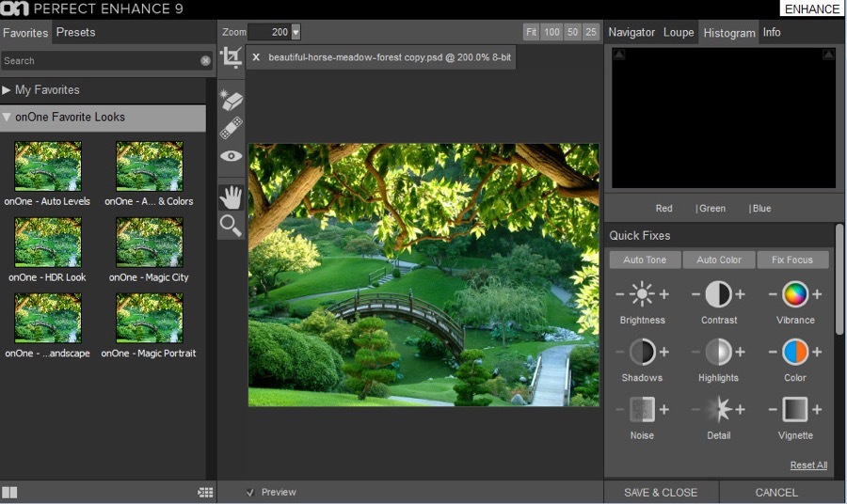Screen dimensions: 847x504
Task: Select the Zoom magnifier tool
Action: coord(231,225)
